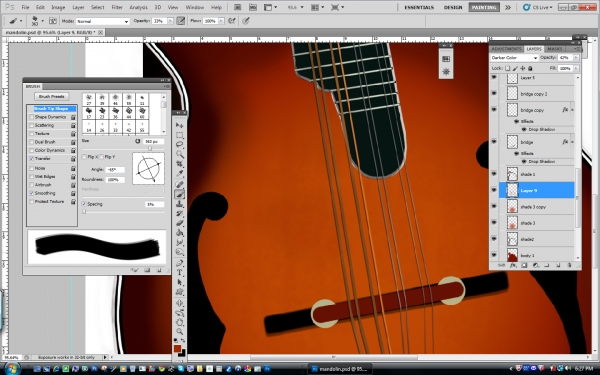Click the brush Angle input field
The width and height of the screenshot is (600, 375).
[115, 170]
